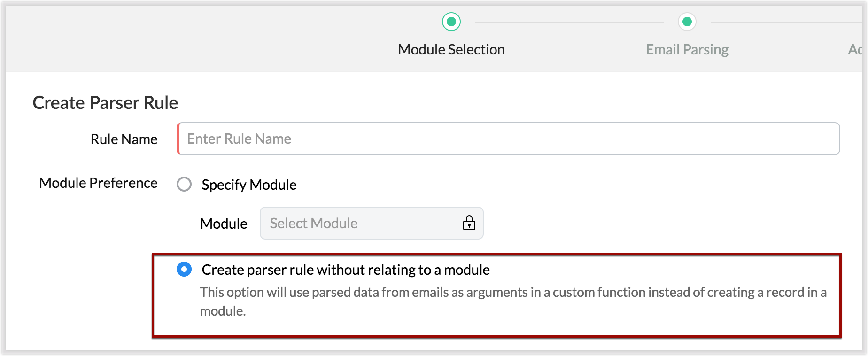This screenshot has height=356, width=868.
Task: Click the Email Parsing step circle icon
Action: (x=687, y=22)
